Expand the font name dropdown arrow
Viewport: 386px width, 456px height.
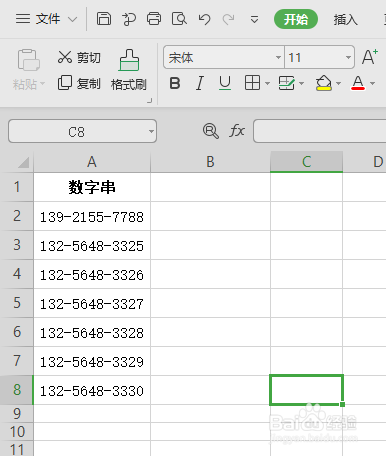point(278,57)
